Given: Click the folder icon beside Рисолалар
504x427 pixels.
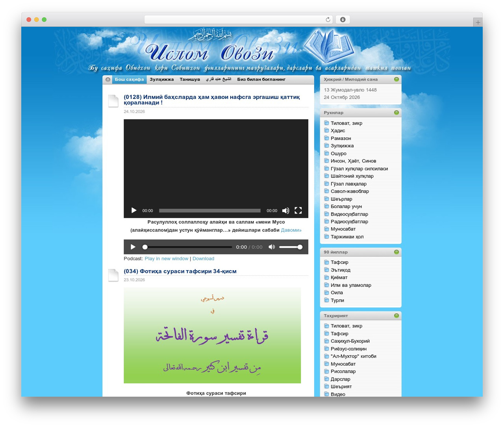Looking at the screenshot, I should [326, 371].
